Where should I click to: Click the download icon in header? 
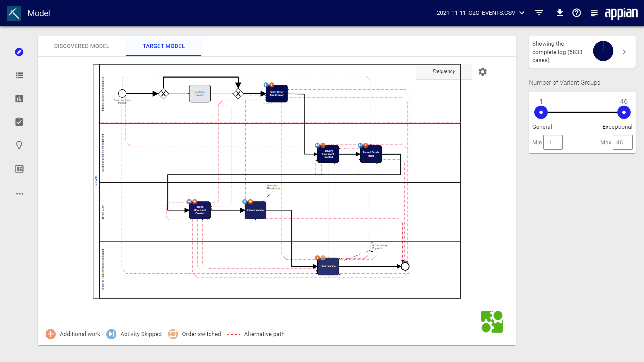[560, 13]
